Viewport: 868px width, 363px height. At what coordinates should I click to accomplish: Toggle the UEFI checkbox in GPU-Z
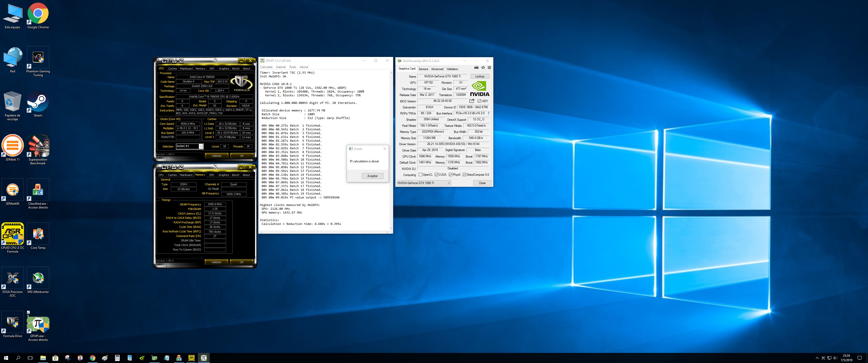pyautogui.click(x=479, y=101)
